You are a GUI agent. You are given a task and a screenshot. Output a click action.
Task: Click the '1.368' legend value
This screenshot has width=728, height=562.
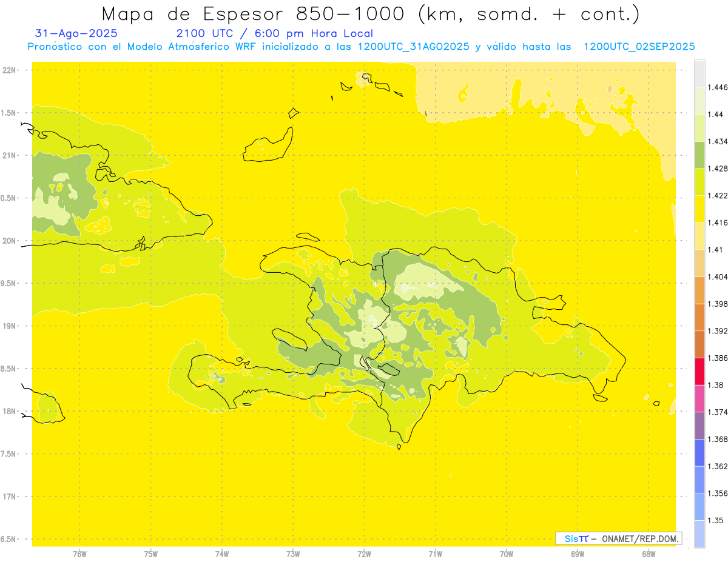(718, 439)
